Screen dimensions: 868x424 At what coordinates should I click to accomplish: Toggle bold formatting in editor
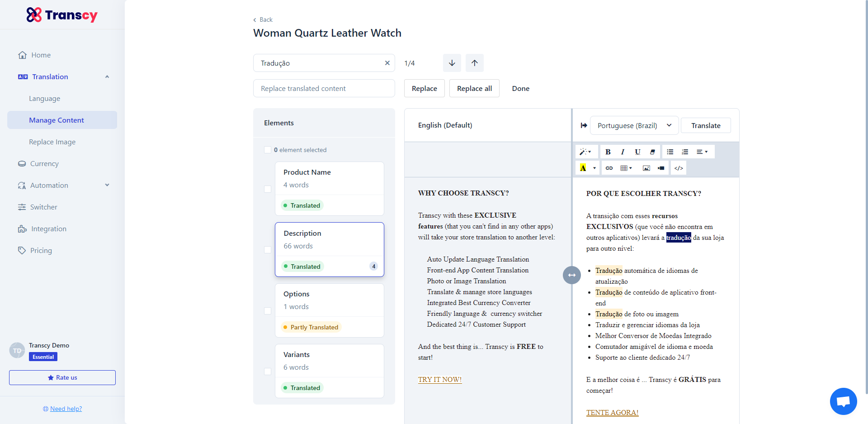point(608,152)
